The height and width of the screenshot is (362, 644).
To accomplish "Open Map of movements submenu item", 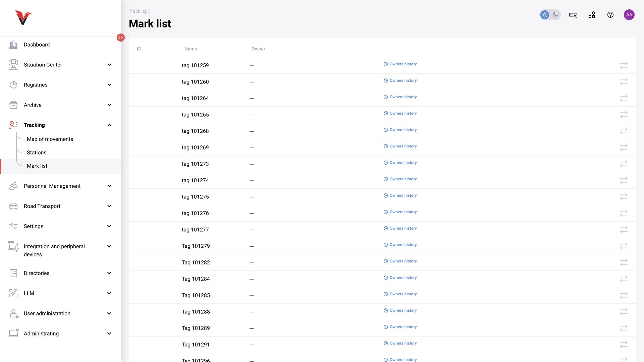I will click(50, 139).
